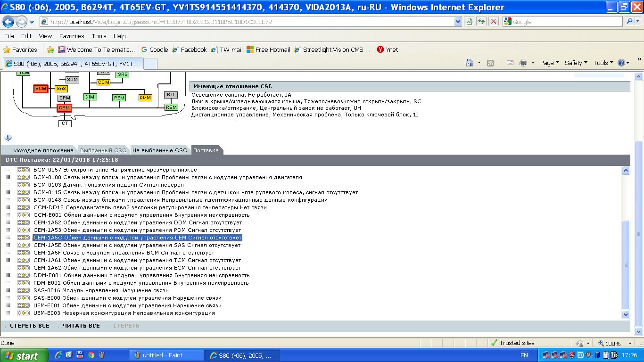This screenshot has width=644, height=362.
Task: Click the CT connector box below CEM
Action: pos(65,123)
